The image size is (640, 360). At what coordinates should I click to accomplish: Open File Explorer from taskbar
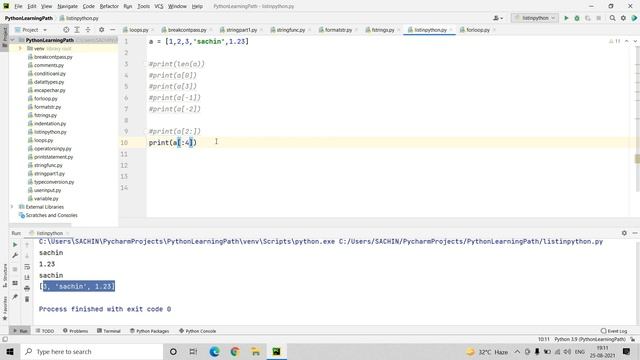coord(256,351)
